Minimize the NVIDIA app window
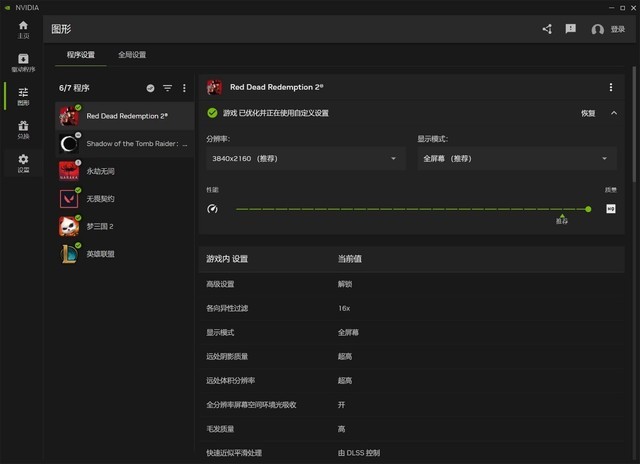Image resolution: width=640 pixels, height=464 pixels. (x=611, y=8)
